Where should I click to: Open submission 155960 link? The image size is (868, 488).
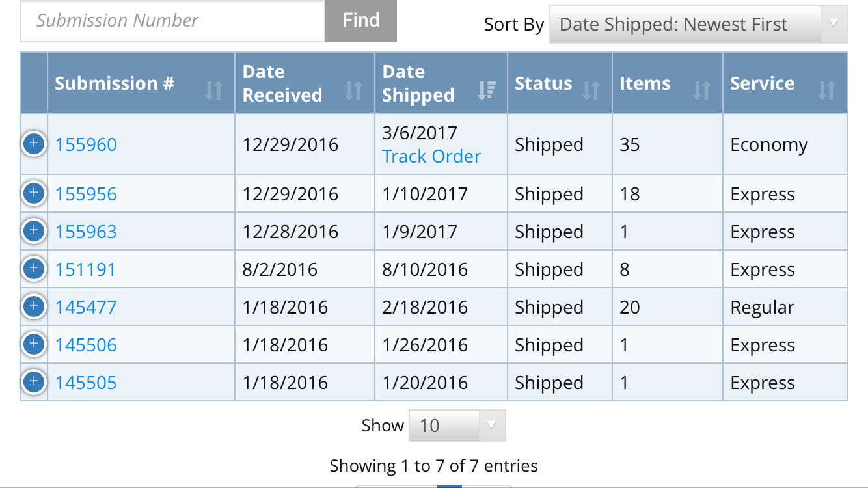pyautogui.click(x=86, y=144)
